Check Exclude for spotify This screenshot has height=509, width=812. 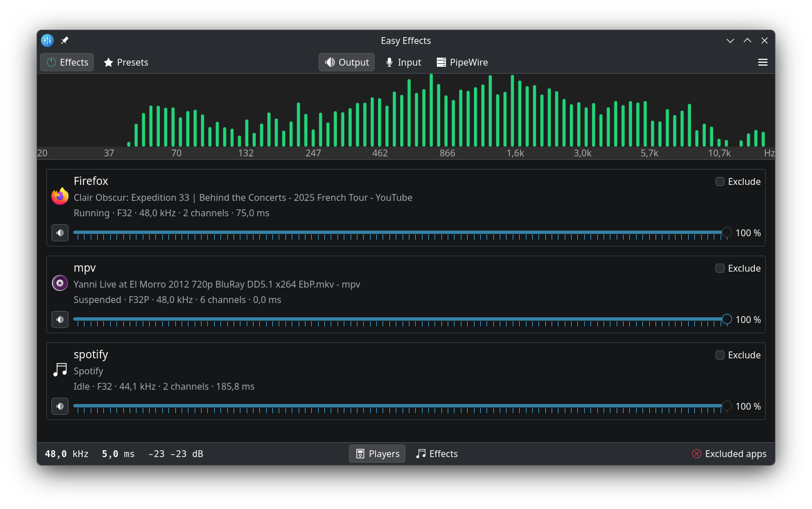coord(720,355)
